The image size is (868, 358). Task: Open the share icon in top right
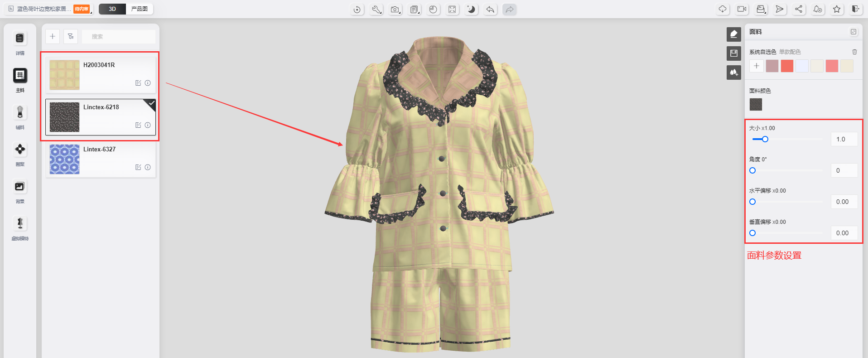point(799,9)
